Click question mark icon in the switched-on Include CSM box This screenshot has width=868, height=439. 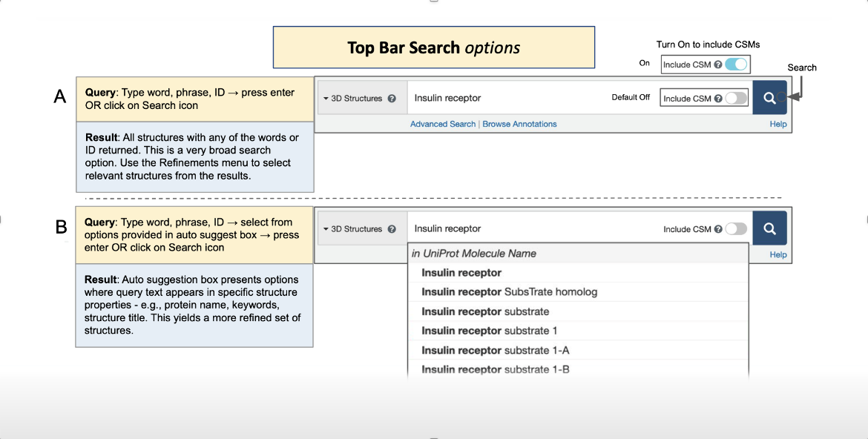click(718, 65)
